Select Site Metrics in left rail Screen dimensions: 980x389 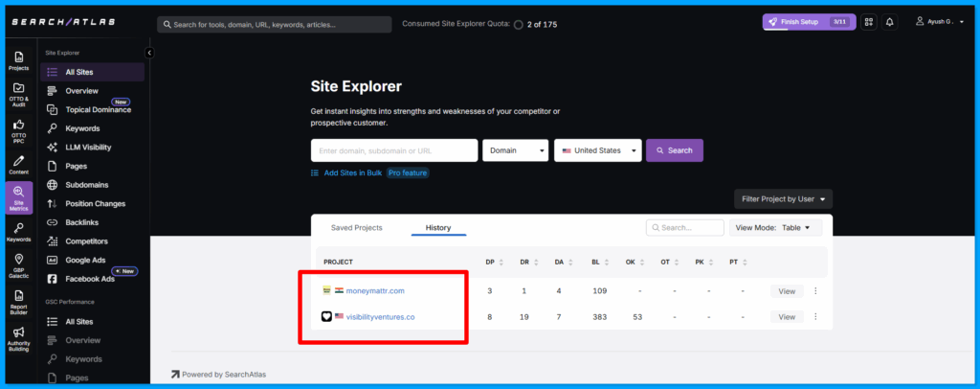19,198
